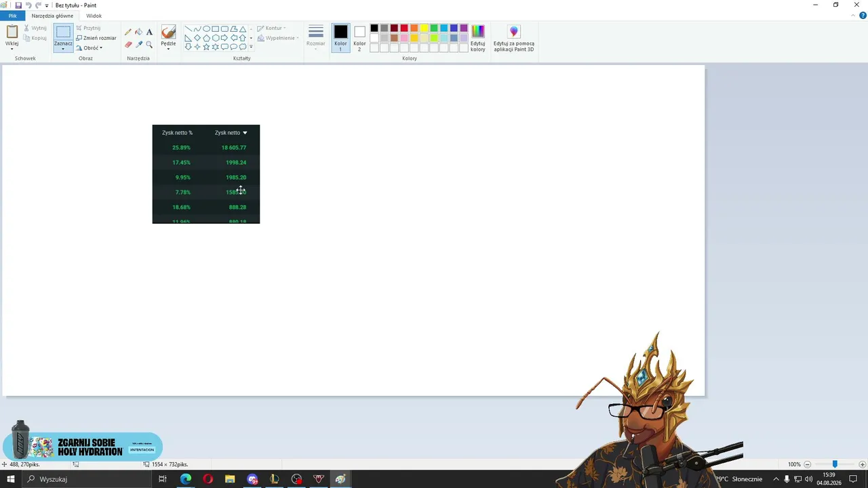868x488 pixels.
Task: Click the Windows Start button
Action: [x=10, y=479]
